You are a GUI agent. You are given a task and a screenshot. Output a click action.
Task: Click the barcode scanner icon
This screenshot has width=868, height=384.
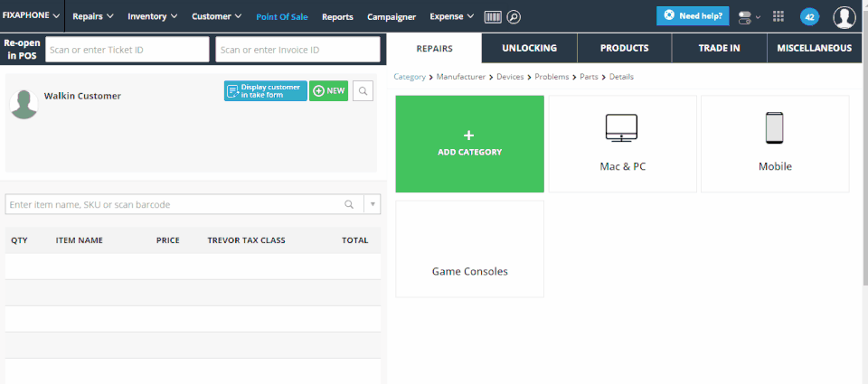(493, 16)
